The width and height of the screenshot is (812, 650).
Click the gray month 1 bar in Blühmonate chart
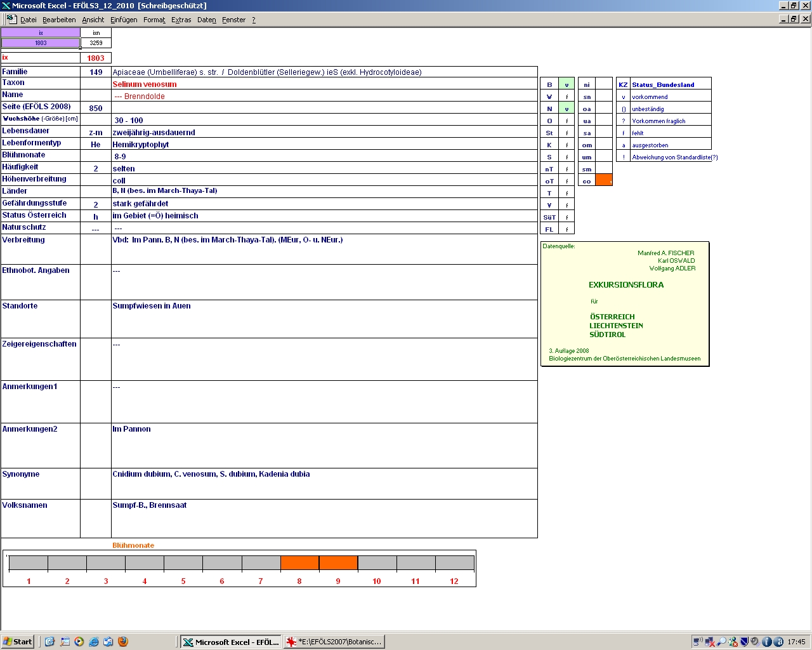pyautogui.click(x=29, y=563)
